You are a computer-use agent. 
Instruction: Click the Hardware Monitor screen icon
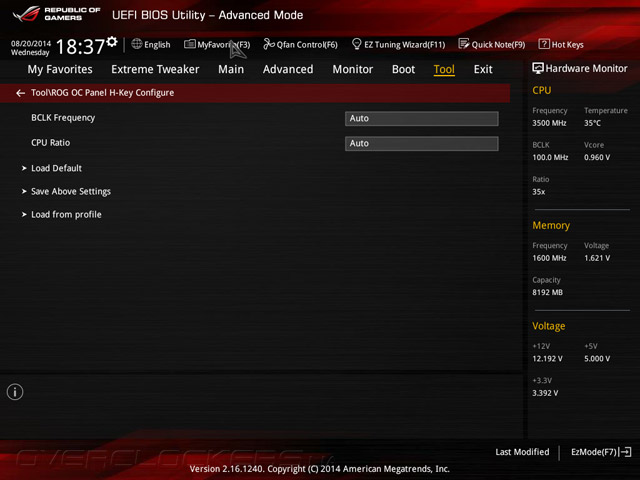pyautogui.click(x=538, y=69)
